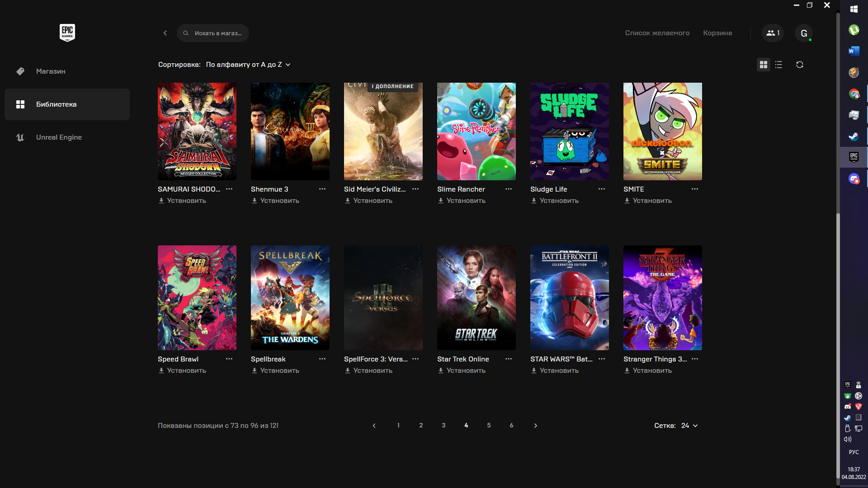Image resolution: width=868 pixels, height=488 pixels.
Task: Open the Speed Brawl cover thumbnail
Action: (x=197, y=298)
